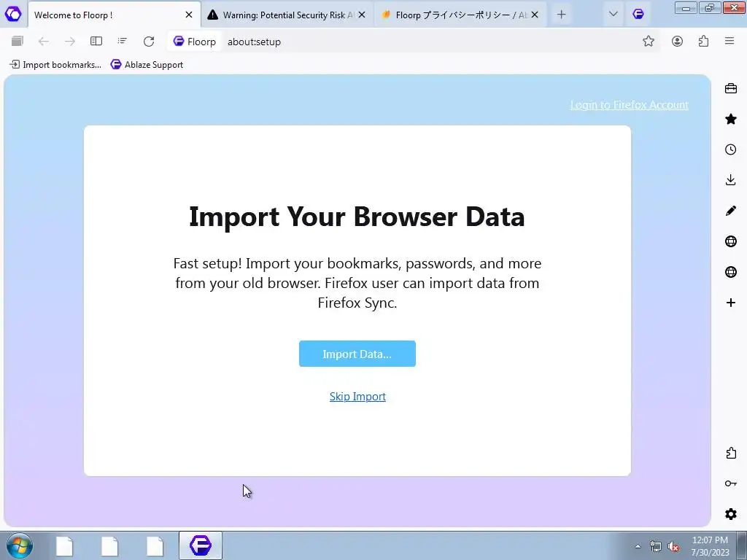Screen dimensions: 747x560
Task: Click the Floorp identity box in address bar
Action: click(x=194, y=42)
